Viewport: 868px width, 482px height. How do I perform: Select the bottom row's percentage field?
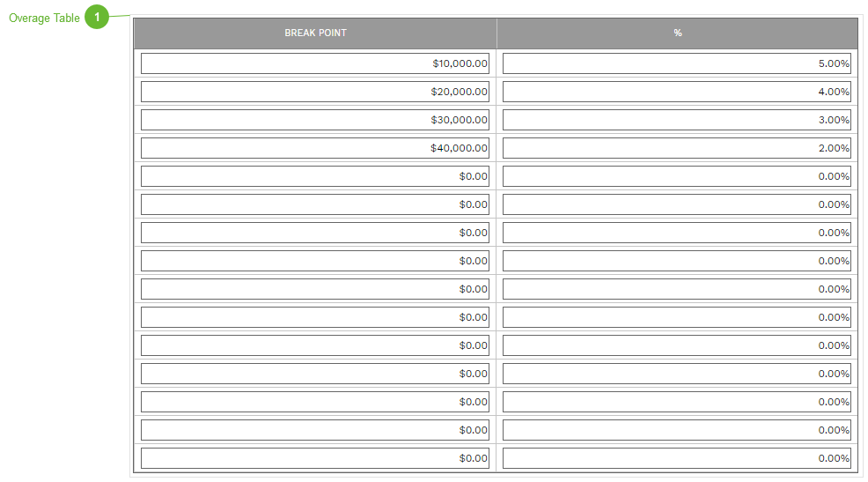[x=676, y=458]
